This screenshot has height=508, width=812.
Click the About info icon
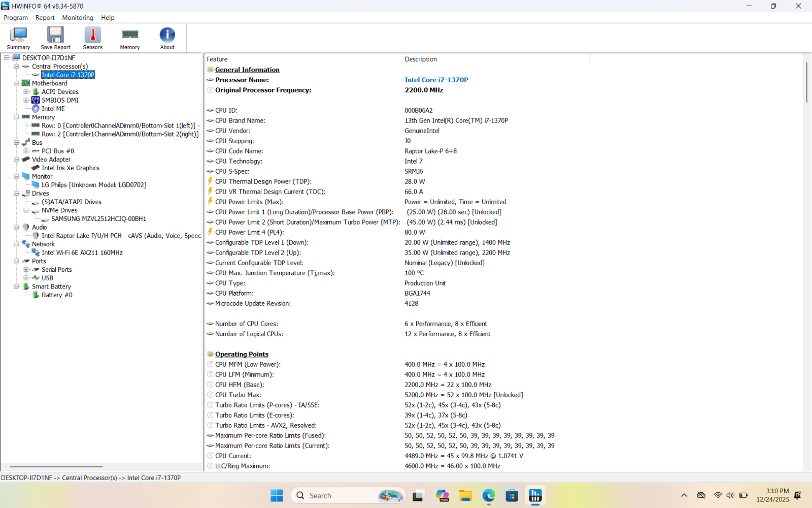coord(167,38)
